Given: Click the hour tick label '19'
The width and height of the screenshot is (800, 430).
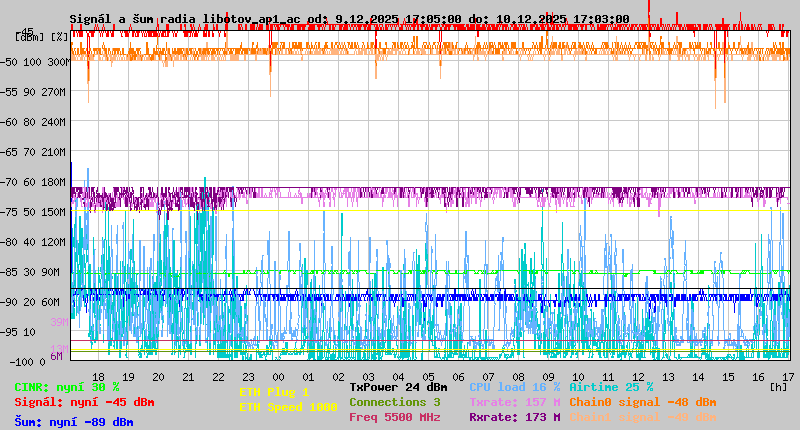Looking at the screenshot, I should (x=129, y=377).
